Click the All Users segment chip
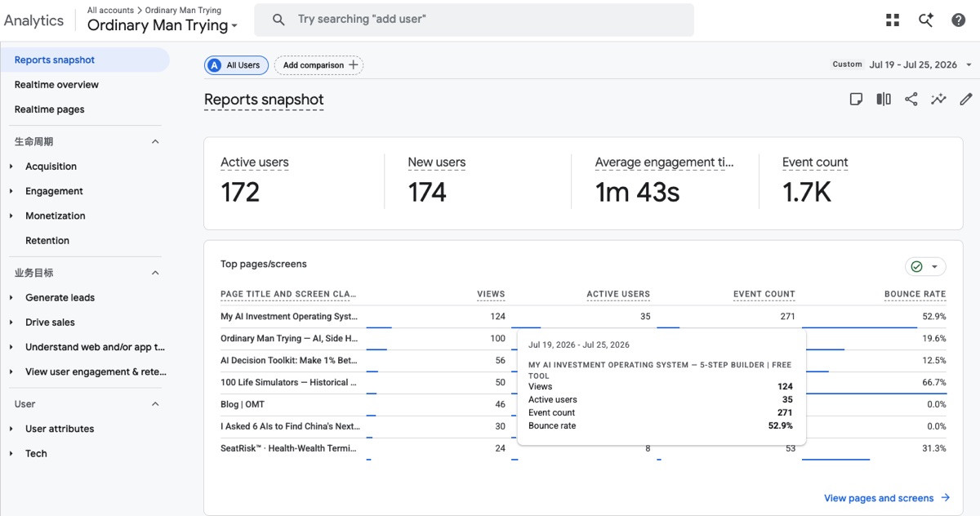Image resolution: width=980 pixels, height=516 pixels. pyautogui.click(x=236, y=65)
